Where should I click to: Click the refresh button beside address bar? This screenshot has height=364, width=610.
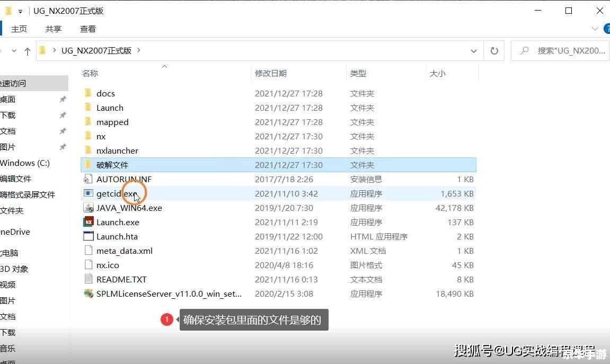(x=494, y=50)
